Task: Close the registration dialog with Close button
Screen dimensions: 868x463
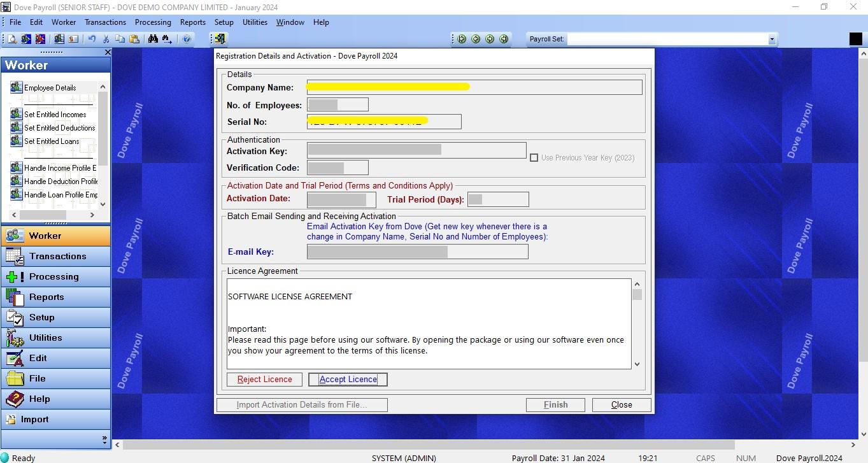Action: point(622,404)
